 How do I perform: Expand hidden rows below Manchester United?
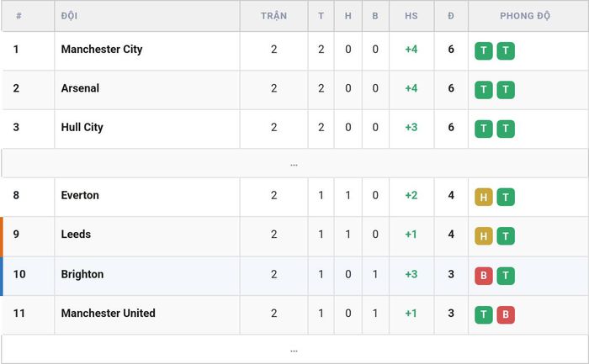coord(294,350)
